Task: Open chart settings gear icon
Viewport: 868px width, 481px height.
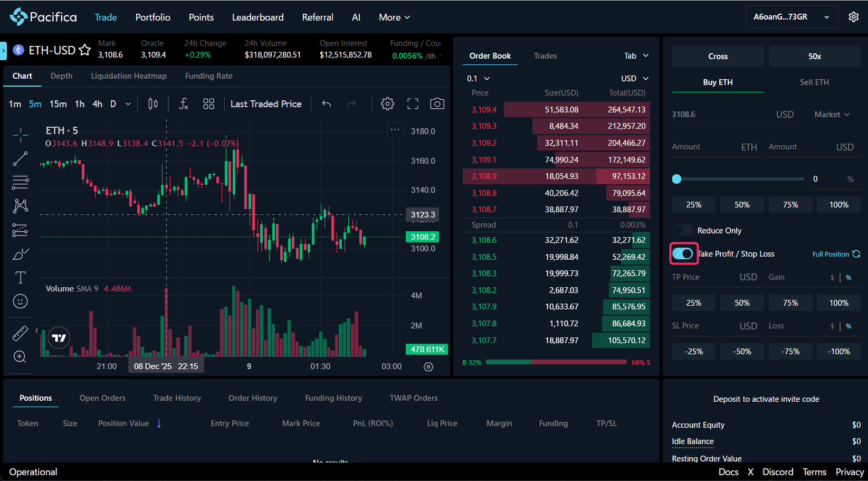Action: tap(387, 104)
